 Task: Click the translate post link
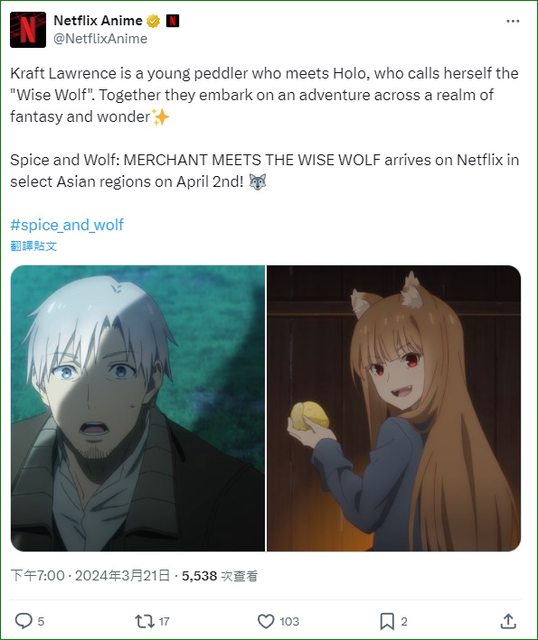[33, 246]
